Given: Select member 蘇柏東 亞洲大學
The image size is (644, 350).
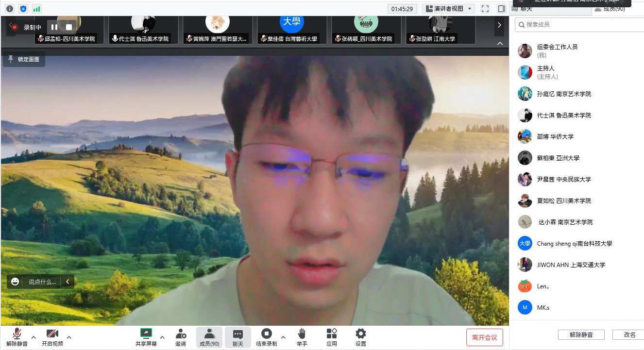Looking at the screenshot, I should (x=577, y=158).
